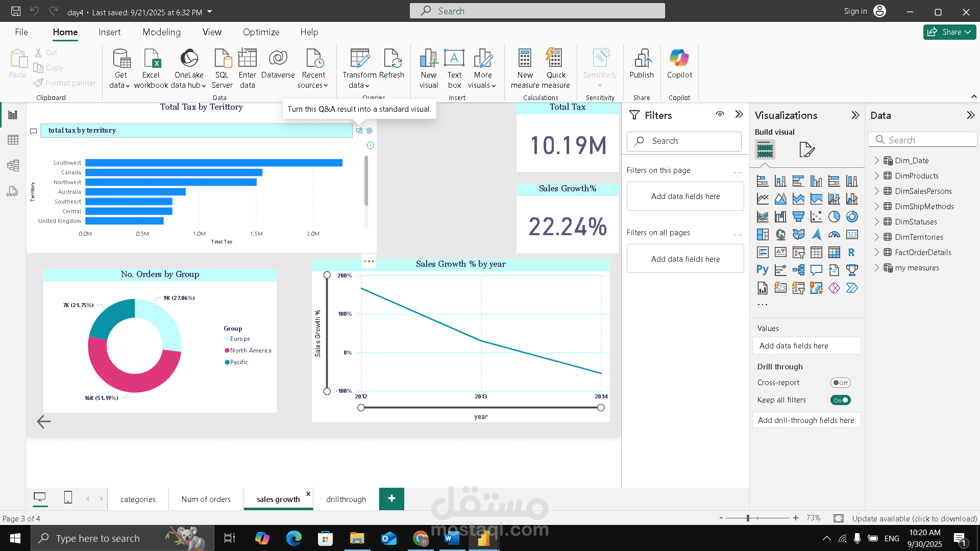980x551 pixels.
Task: Click the Q&A settings gear icon
Action: coord(370,131)
